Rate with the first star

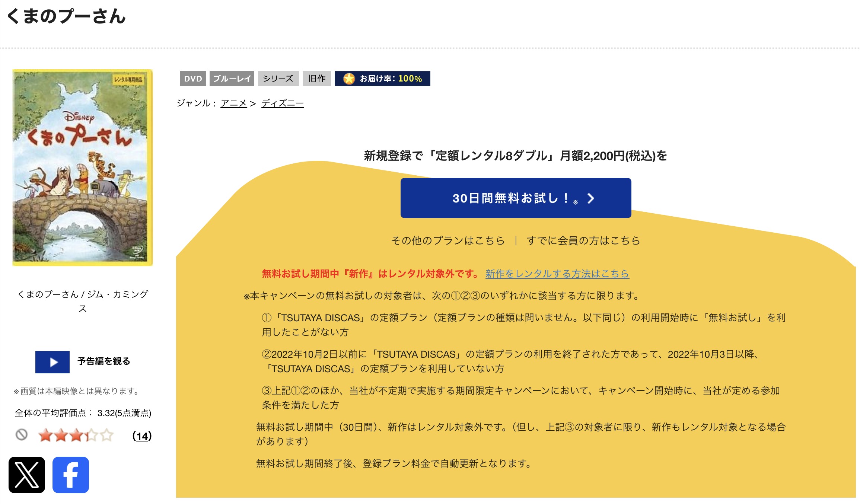[45, 435]
